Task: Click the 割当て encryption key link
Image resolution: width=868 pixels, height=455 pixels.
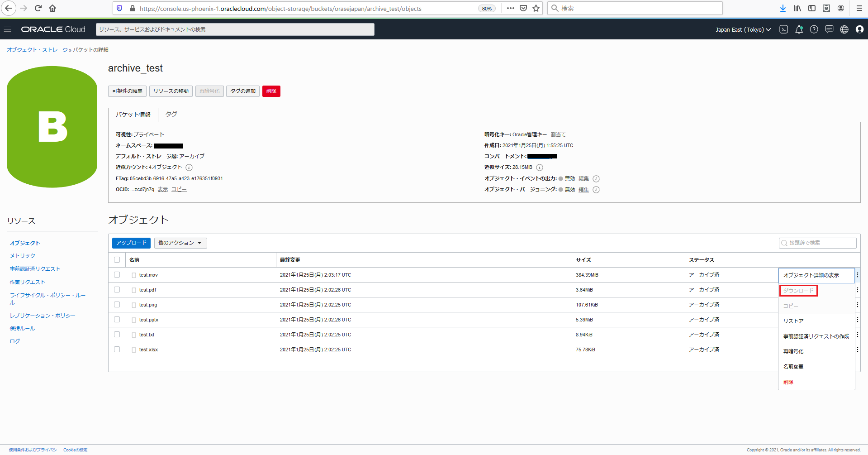Action: [558, 134]
